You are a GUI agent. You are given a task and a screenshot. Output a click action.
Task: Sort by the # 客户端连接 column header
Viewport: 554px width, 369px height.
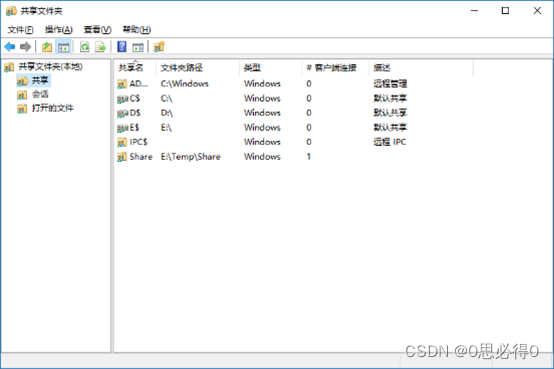(x=336, y=68)
